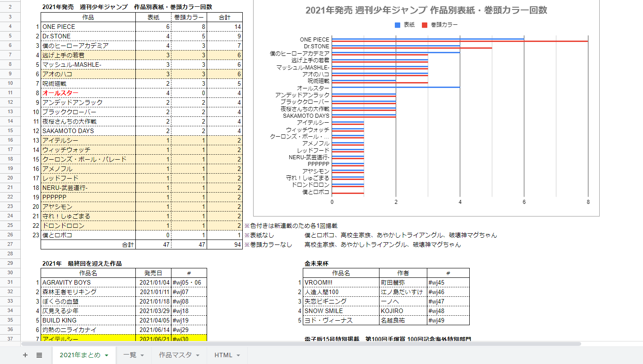Select the 僕とロボコ table cell
Viewport: 643px width, 364px height.
pos(88,235)
